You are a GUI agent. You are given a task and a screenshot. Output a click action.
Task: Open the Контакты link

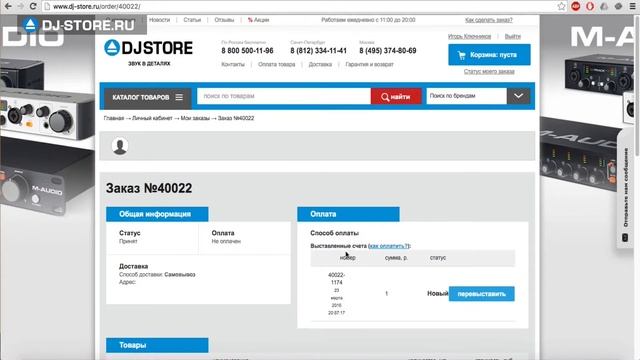coord(233,64)
